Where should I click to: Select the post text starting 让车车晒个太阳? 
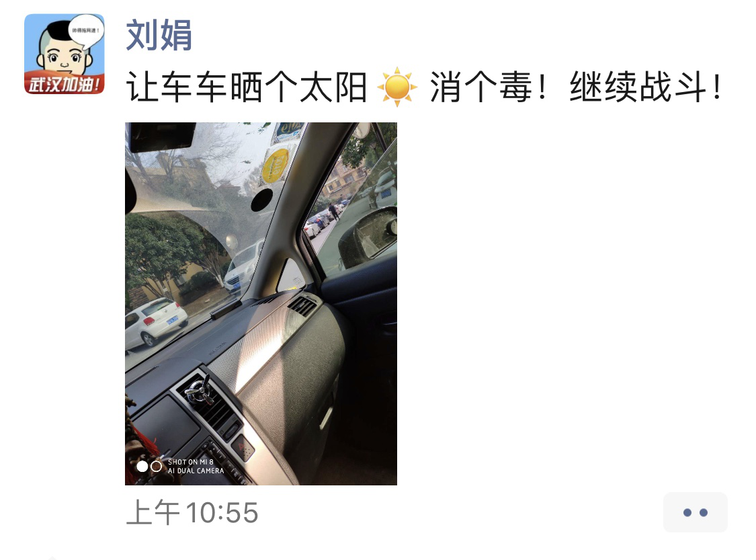click(x=424, y=87)
